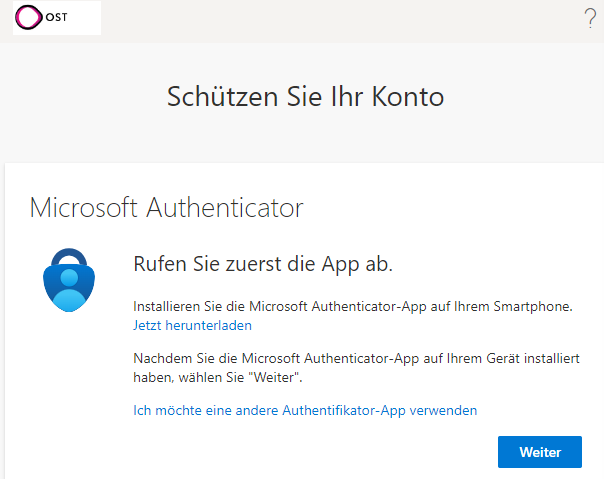
Task: Click the "Microsoft Authenticator" section title
Action: [166, 208]
